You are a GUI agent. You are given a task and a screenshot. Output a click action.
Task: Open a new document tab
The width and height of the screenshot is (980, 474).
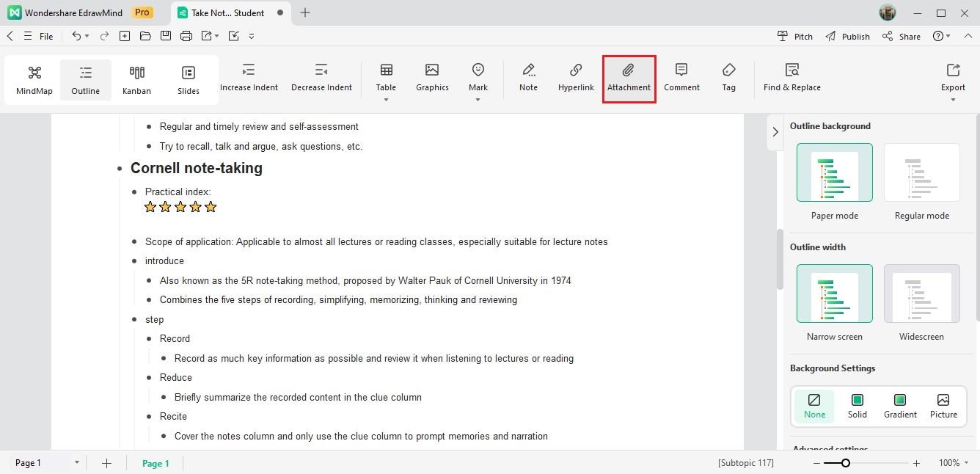pos(305,12)
